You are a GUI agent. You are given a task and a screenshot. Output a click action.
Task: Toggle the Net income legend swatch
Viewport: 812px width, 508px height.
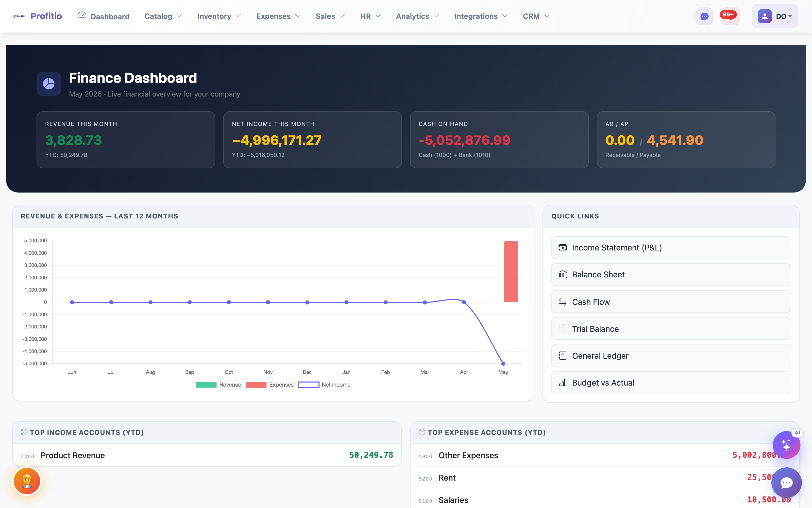click(x=309, y=385)
